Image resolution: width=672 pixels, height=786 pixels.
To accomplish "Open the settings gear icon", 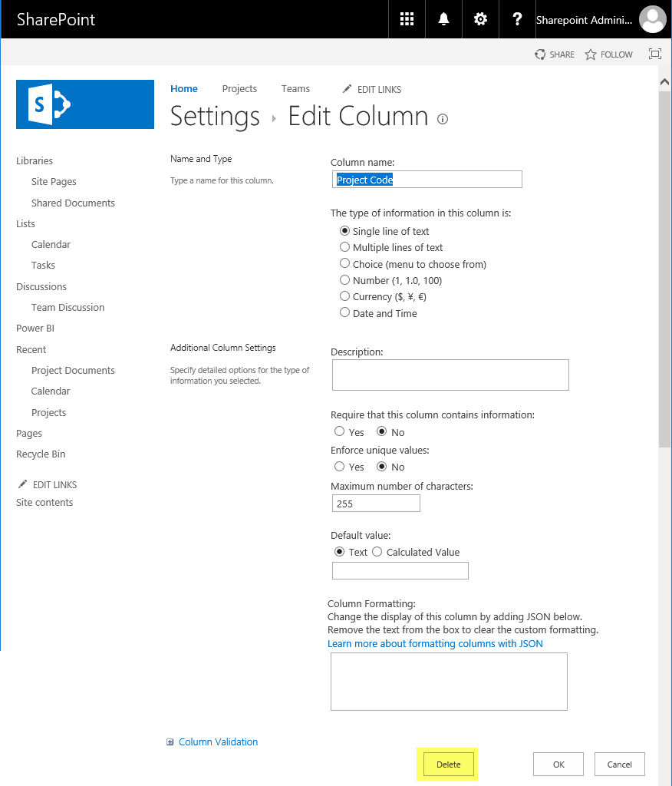I will pos(480,19).
